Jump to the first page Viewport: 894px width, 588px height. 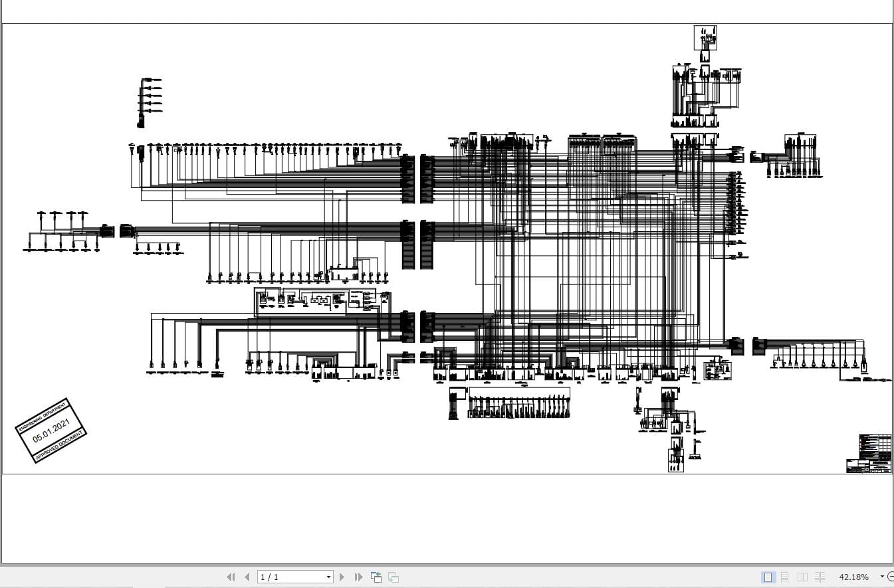[x=231, y=577]
